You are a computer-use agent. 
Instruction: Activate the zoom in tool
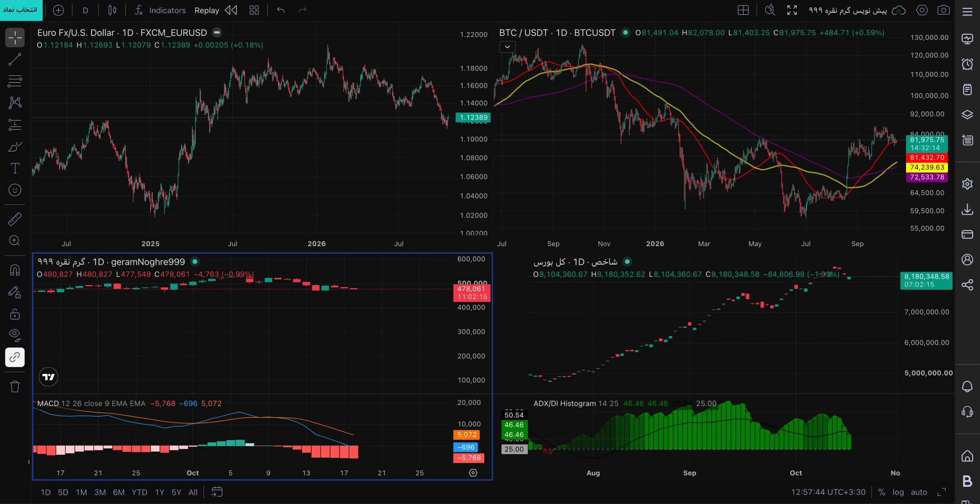15,241
